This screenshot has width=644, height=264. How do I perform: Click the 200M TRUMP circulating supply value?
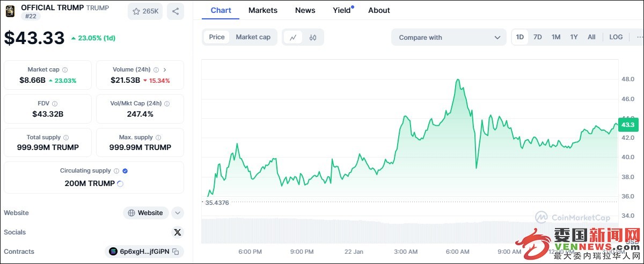pos(90,183)
